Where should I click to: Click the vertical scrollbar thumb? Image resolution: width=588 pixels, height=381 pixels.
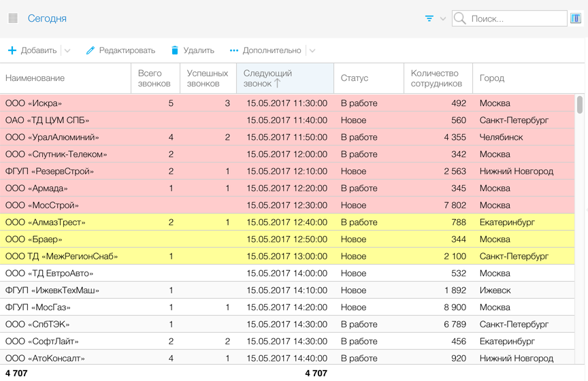click(580, 105)
